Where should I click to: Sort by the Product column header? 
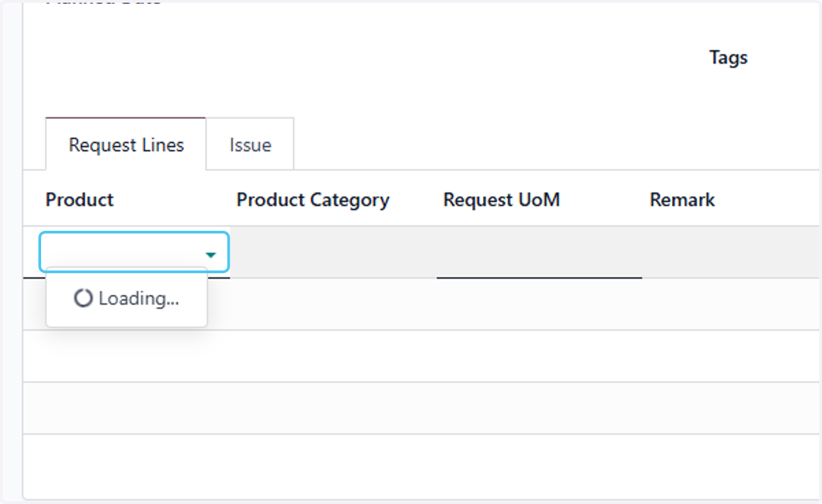tap(79, 200)
